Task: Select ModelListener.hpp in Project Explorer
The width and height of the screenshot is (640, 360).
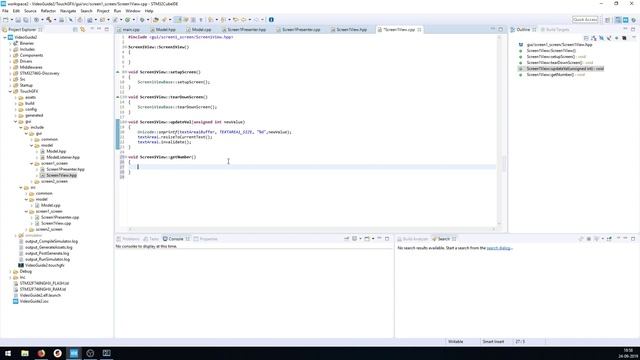Action: pyautogui.click(x=62, y=157)
